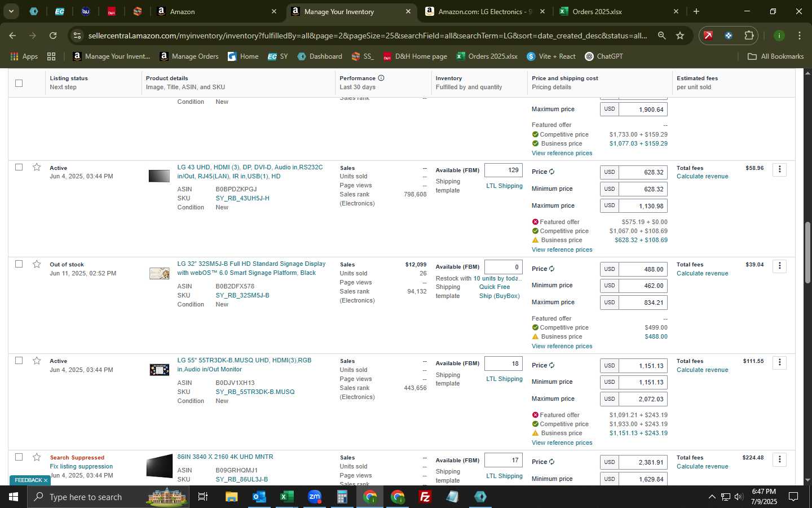Open Zoom from the Windows taskbar
812x508 pixels.
point(314,497)
